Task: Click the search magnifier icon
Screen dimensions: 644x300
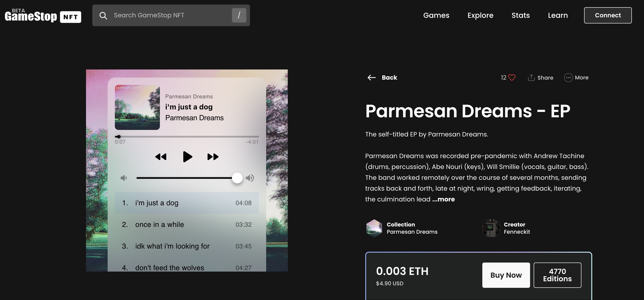Action: point(103,16)
